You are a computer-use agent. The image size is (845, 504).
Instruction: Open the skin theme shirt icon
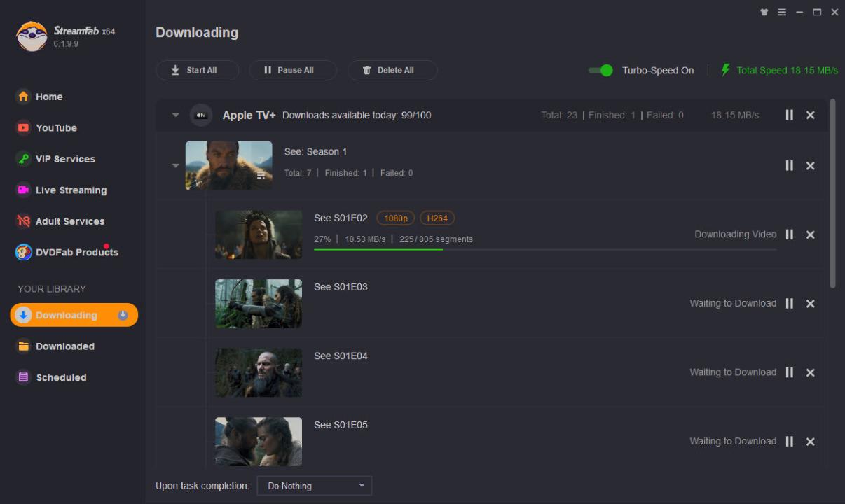(x=764, y=13)
